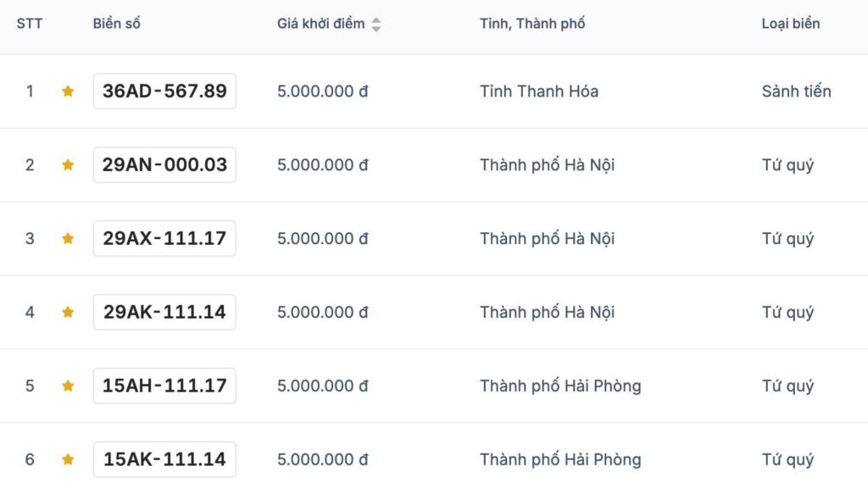
Task: Star the 29AK-111.14 license plate
Action: 68,312
